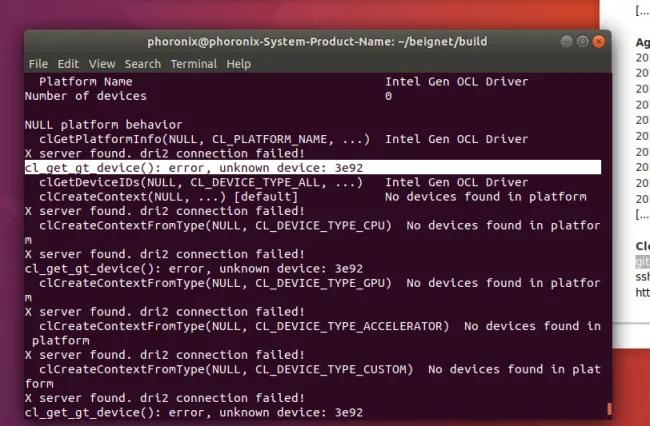
Task: Click the [...] link below the date list
Action: tap(643, 214)
